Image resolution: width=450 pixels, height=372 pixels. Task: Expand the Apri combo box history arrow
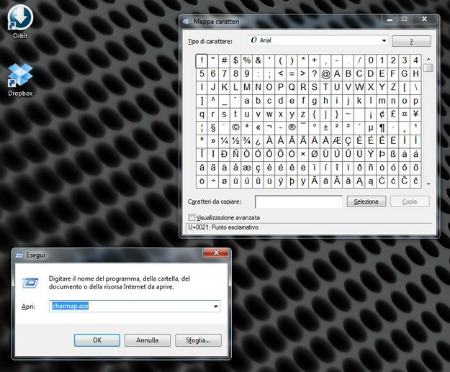pos(216,306)
